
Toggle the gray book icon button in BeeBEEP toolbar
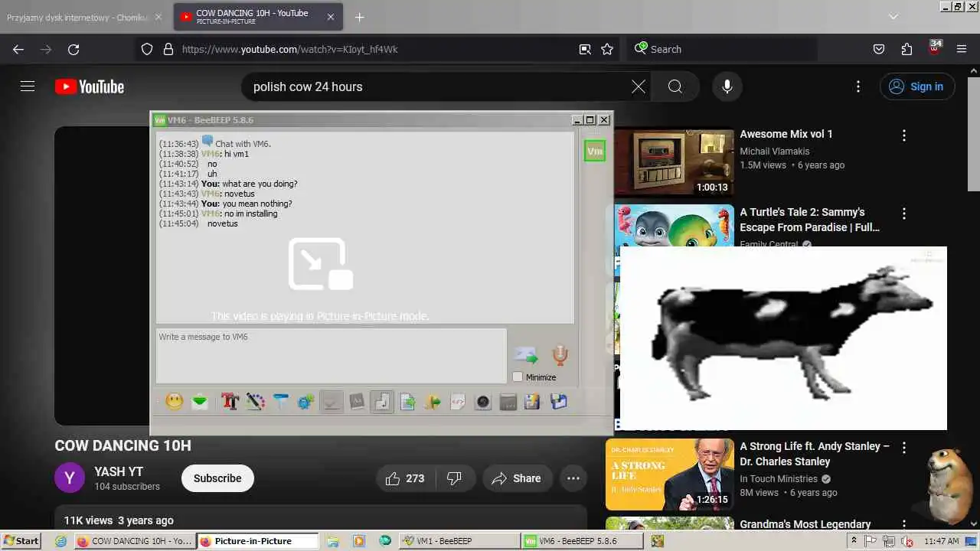point(357,401)
